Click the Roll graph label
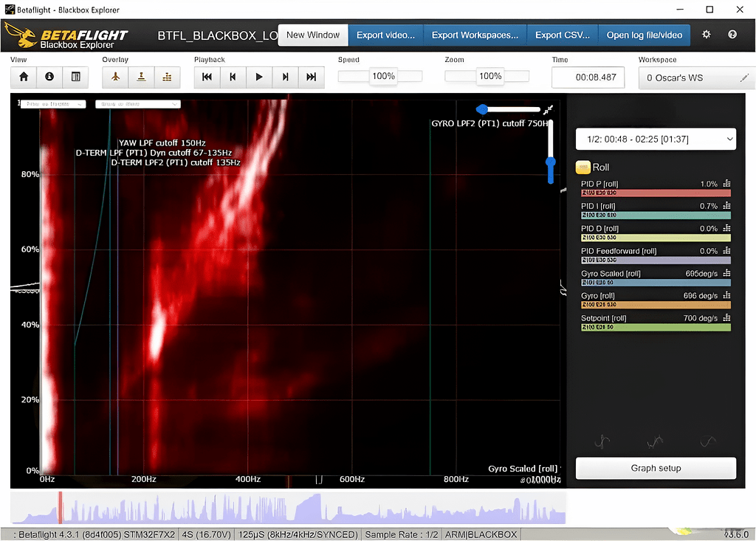Viewport: 756px width, 541px height. point(601,168)
